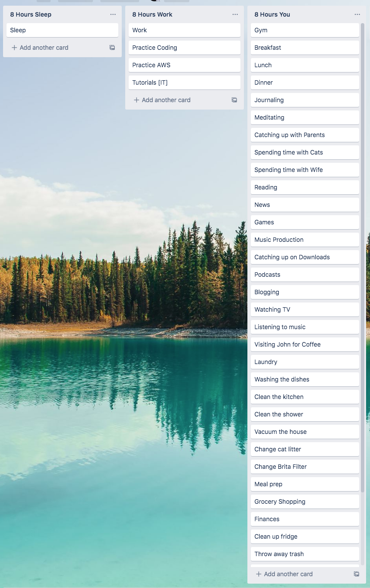Open the Clean the shower card

(x=305, y=414)
